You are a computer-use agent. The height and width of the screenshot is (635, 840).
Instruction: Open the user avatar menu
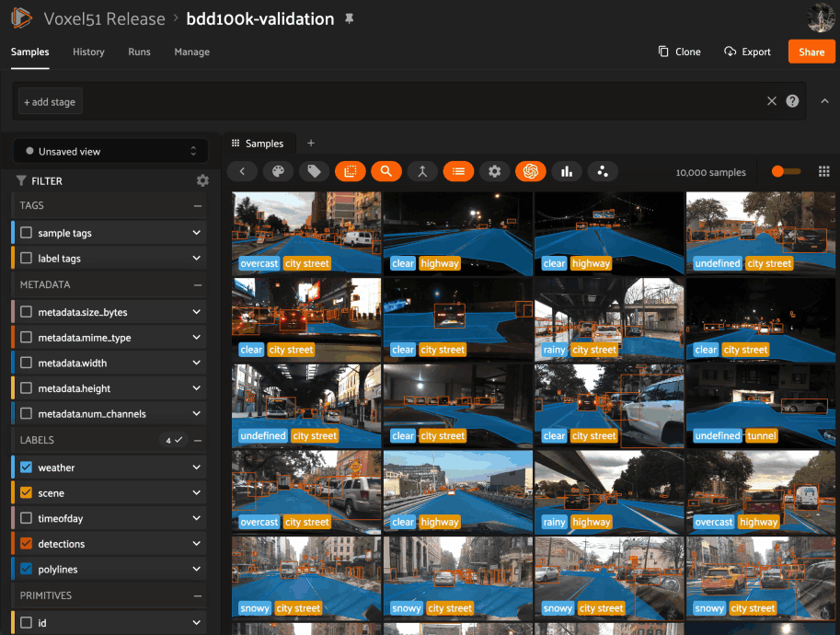821,17
